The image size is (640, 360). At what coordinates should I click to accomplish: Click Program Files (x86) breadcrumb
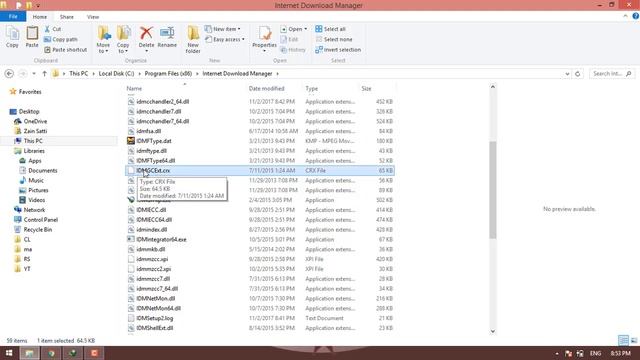[x=168, y=73]
